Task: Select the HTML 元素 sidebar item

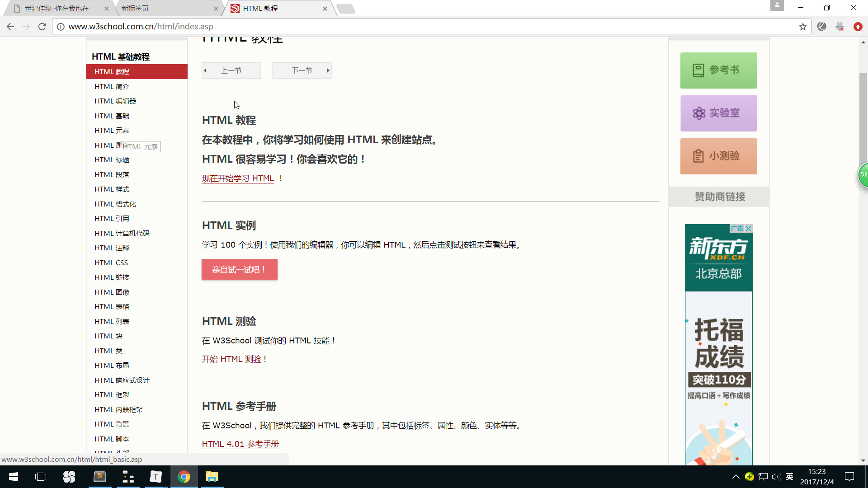Action: 112,130
